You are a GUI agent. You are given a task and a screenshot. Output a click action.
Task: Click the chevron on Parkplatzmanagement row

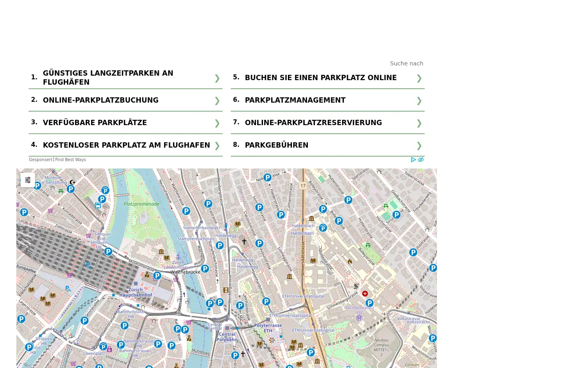(419, 101)
